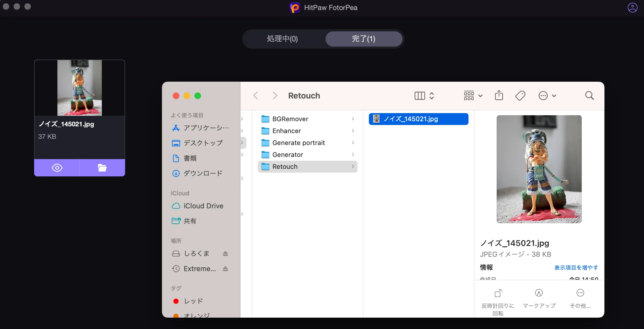
Task: Click the Retouch window title
Action: [304, 96]
